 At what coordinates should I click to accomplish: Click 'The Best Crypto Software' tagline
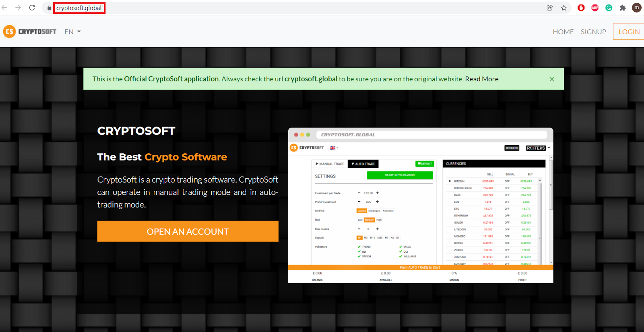pyautogui.click(x=162, y=157)
